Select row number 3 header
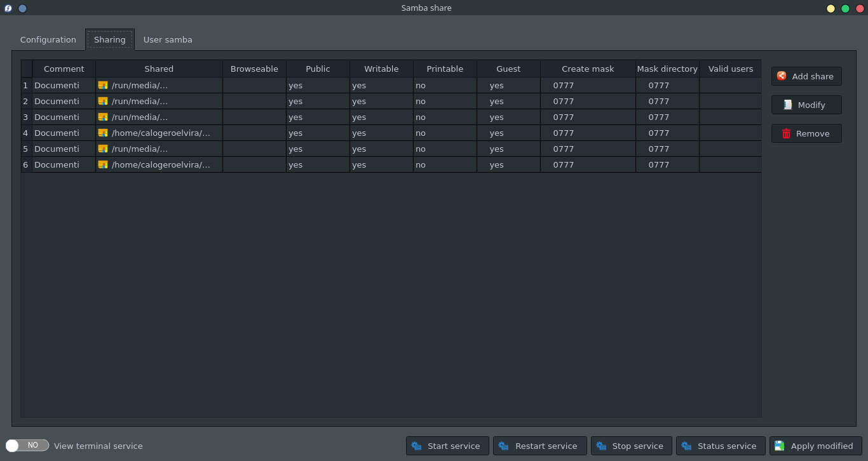The width and height of the screenshot is (868, 461). point(26,117)
